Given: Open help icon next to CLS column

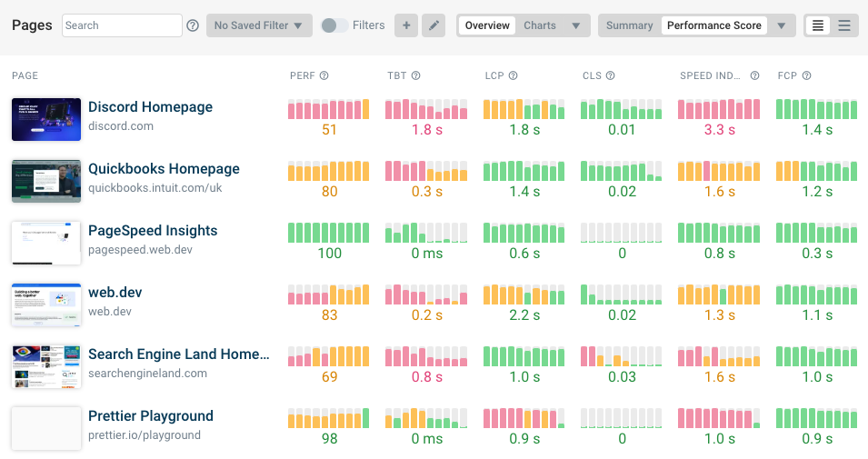Looking at the screenshot, I should tap(610, 75).
